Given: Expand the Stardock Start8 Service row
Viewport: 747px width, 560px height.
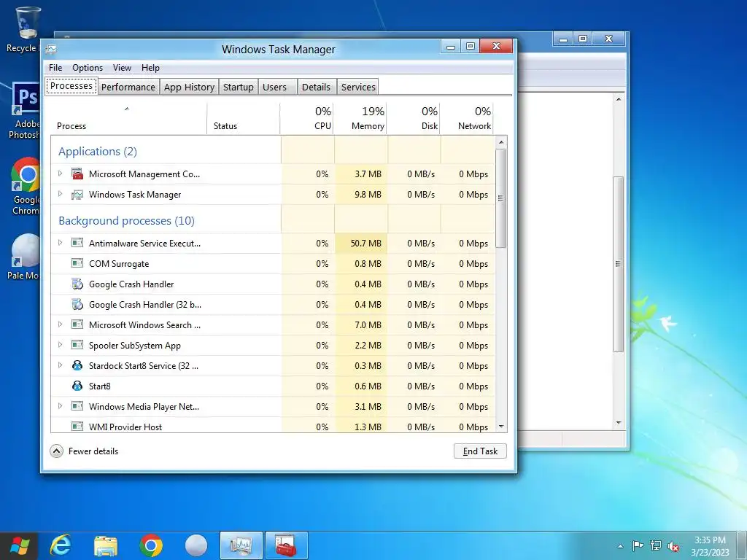Looking at the screenshot, I should [x=60, y=365].
